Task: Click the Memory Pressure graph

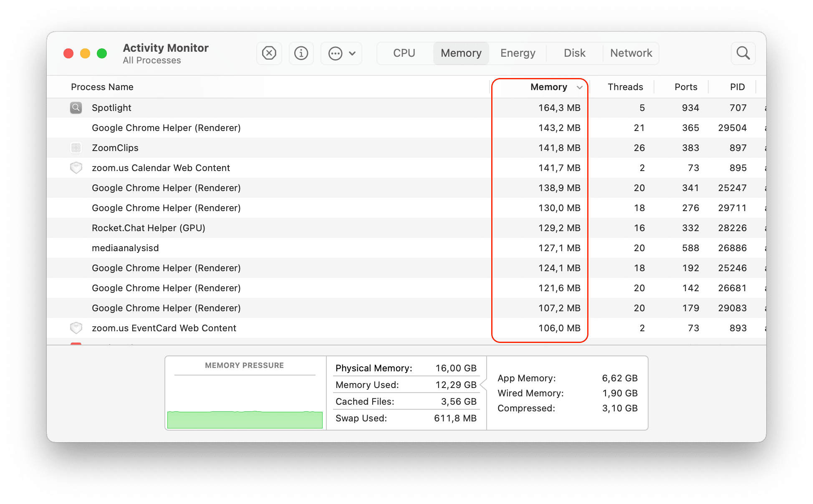Action: pos(245,419)
